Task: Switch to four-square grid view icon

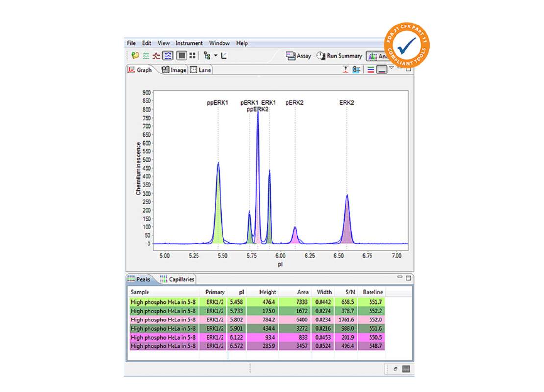Action: 192,55
